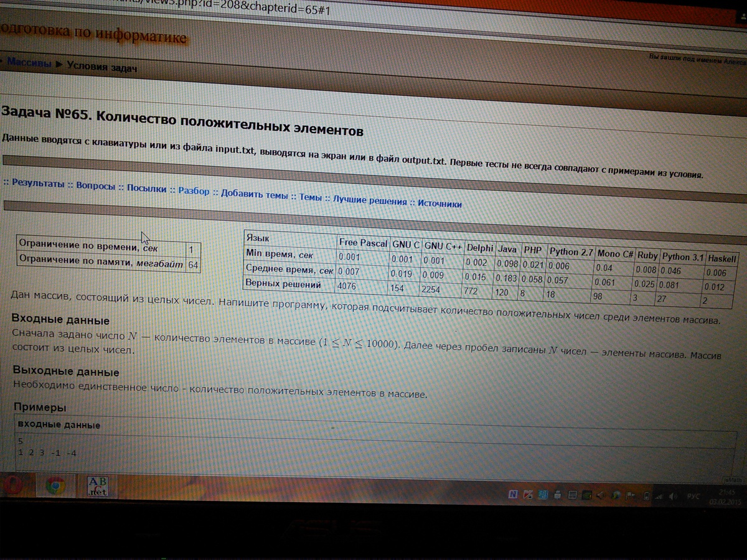View the Лучшие решения link
Viewport: 747px width, 560px height.
coord(369,200)
